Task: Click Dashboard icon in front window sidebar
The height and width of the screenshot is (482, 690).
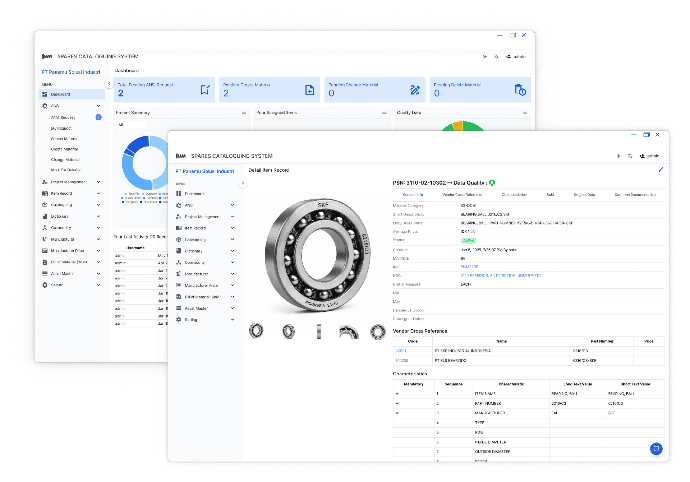Action: (178, 194)
